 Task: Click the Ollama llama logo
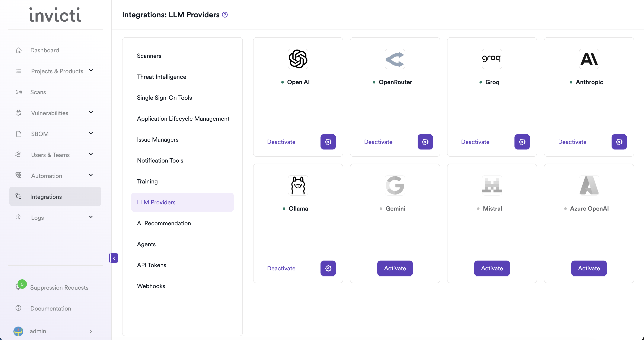click(x=298, y=185)
